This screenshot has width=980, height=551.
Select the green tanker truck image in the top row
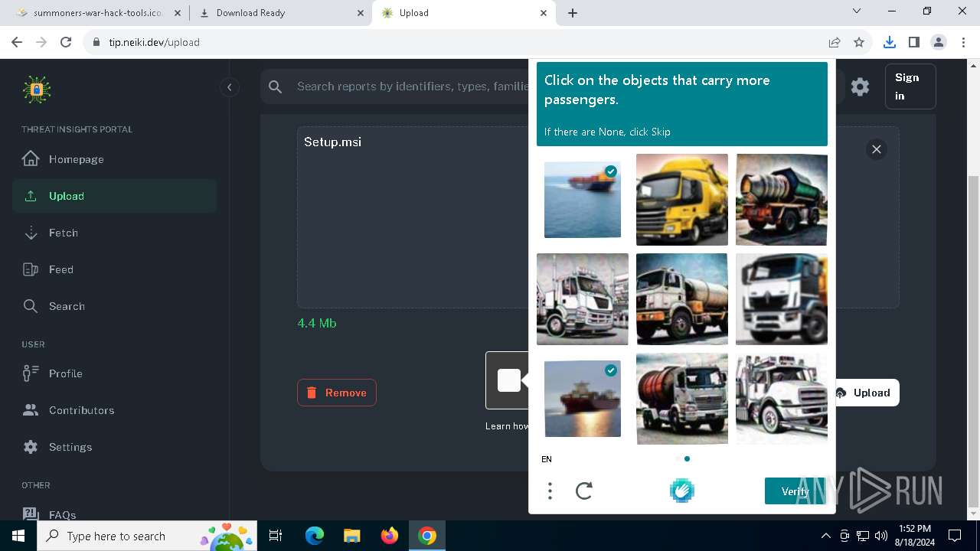pos(782,200)
